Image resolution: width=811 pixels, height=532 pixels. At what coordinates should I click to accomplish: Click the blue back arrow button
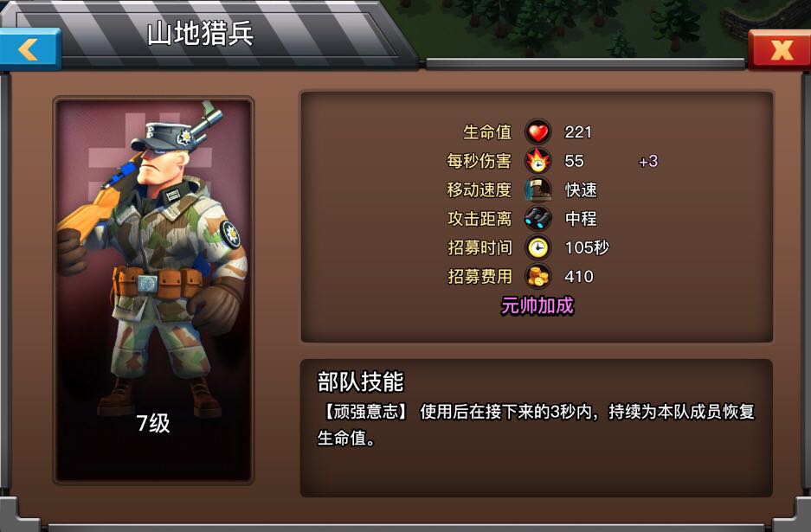click(x=30, y=49)
